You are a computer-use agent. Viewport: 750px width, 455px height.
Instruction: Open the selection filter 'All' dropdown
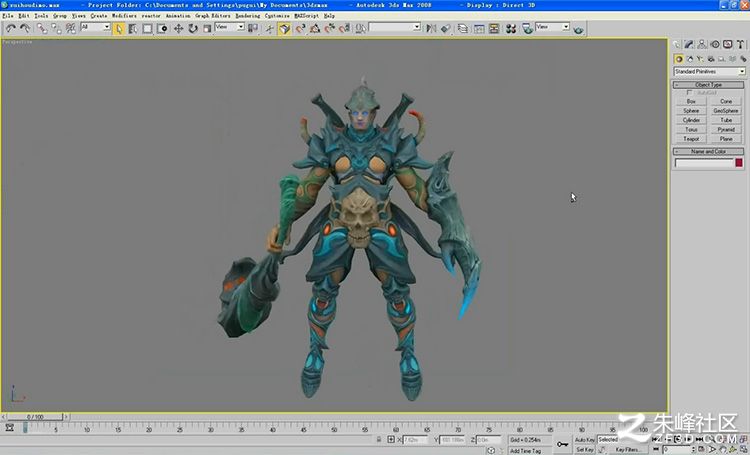96,27
